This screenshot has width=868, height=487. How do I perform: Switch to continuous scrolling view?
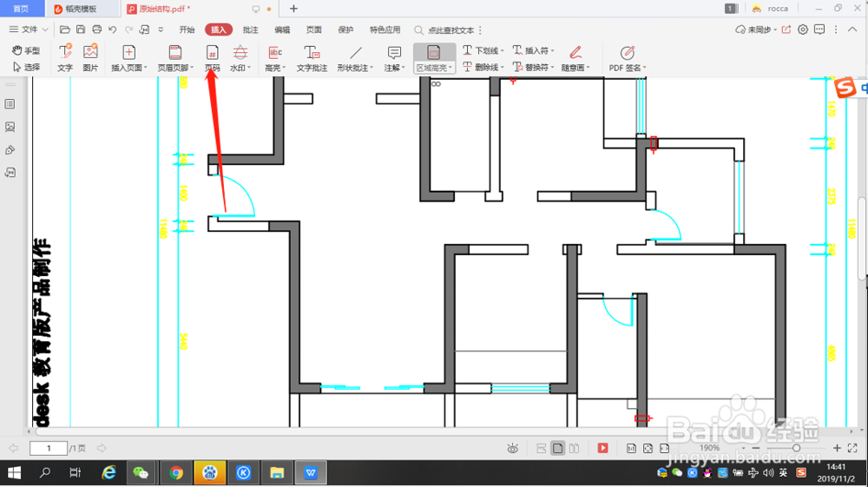542,448
